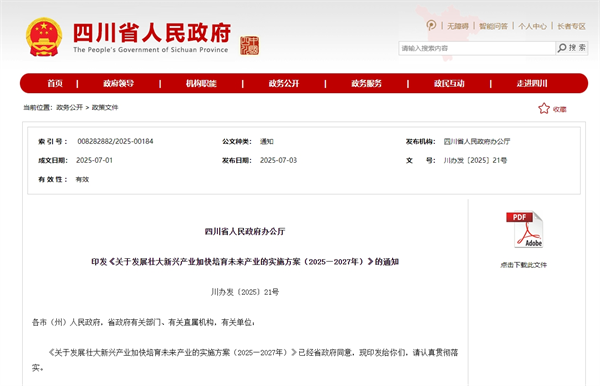Open 首页 home menu item
The width and height of the screenshot is (600, 386).
[55, 83]
